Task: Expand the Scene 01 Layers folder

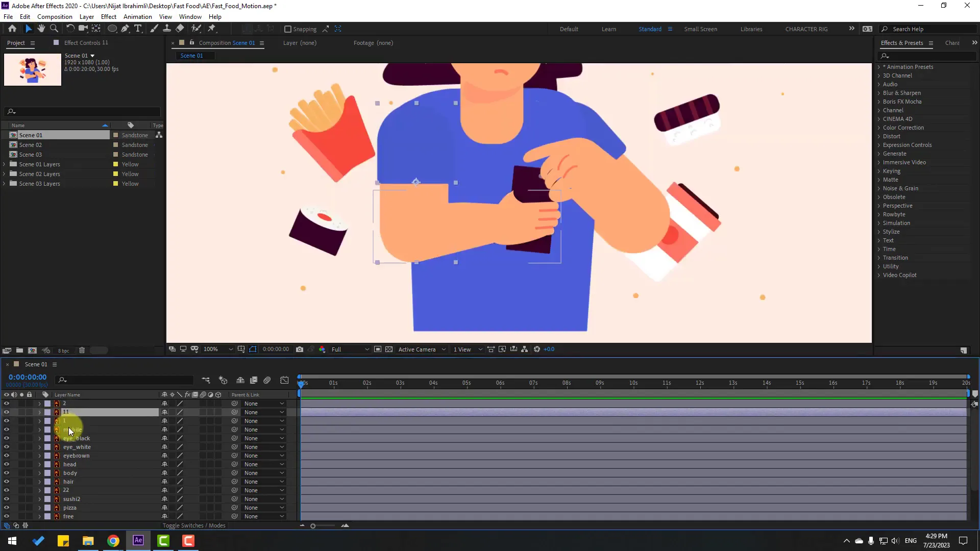Action: (x=4, y=164)
